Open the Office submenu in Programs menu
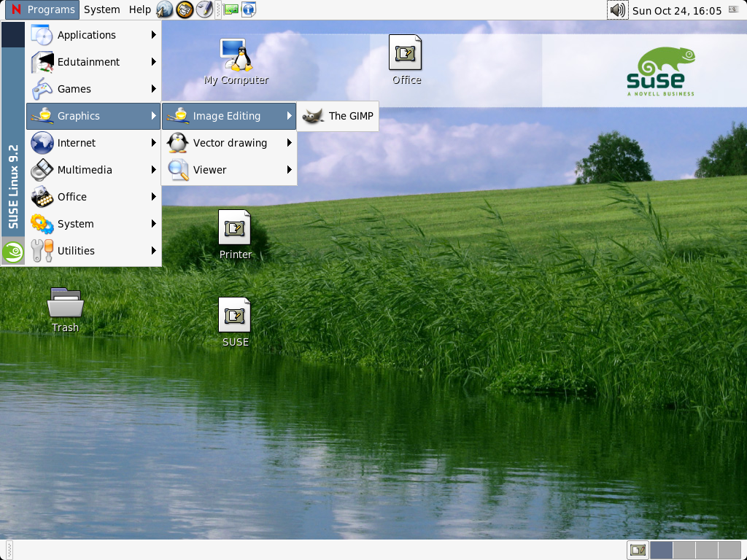This screenshot has height=560, width=747. [x=93, y=197]
